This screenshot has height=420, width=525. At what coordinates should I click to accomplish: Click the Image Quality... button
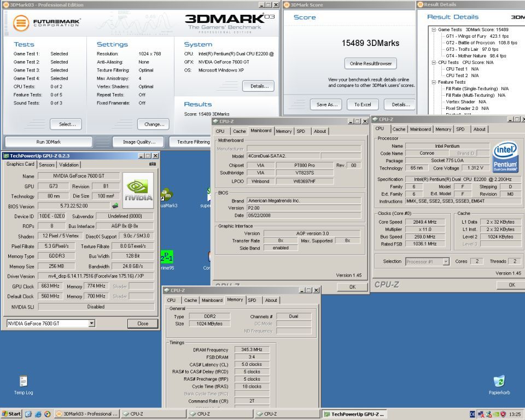[x=138, y=142]
